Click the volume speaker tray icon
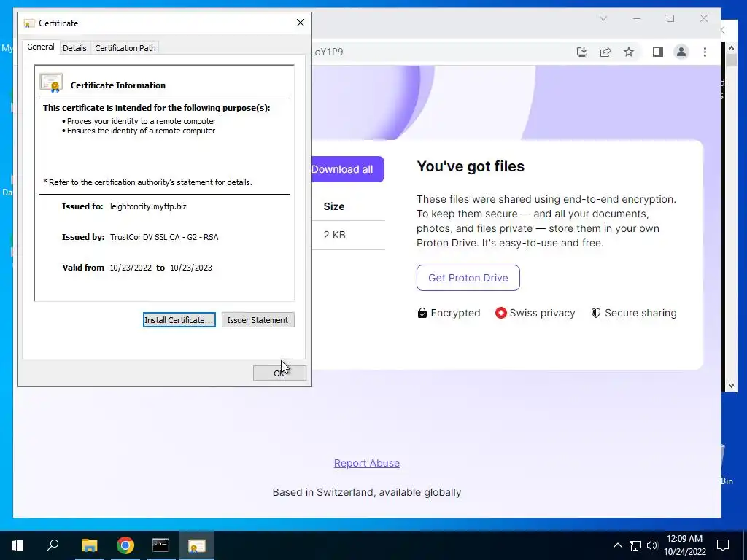Image resolution: width=747 pixels, height=560 pixels. tap(652, 545)
